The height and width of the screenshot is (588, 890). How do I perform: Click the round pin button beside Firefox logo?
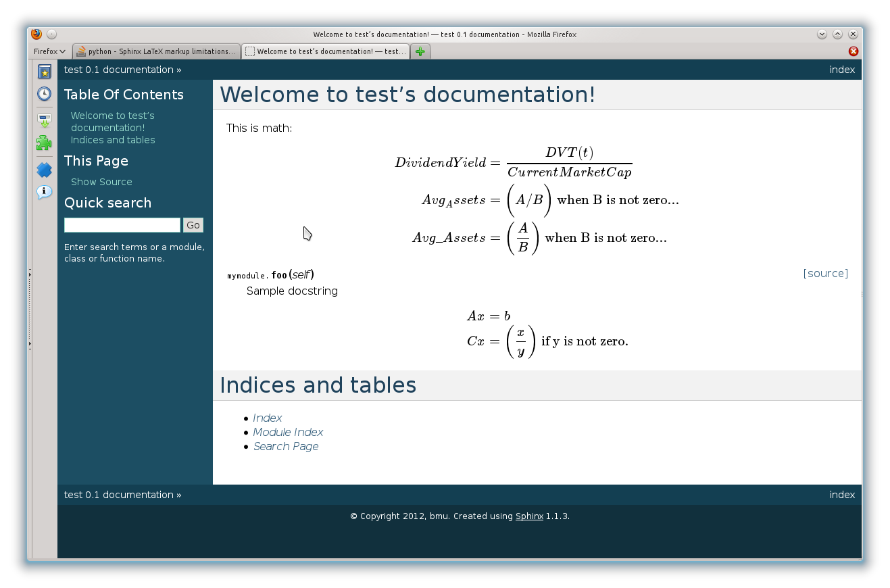pos(52,34)
